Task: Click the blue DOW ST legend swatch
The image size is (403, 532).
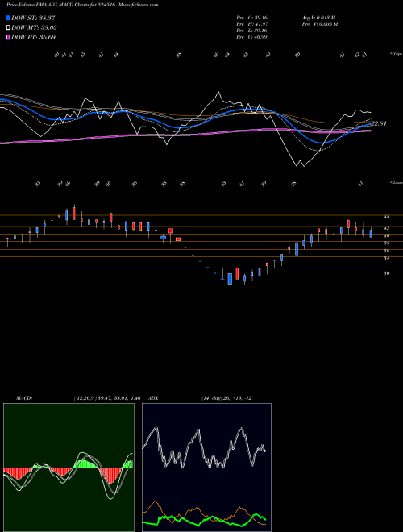Action: [x=8, y=18]
